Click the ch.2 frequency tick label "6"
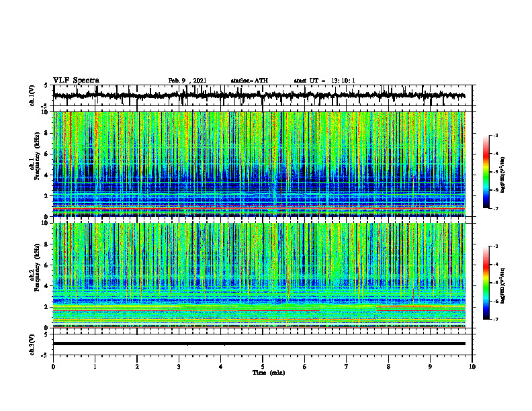Image resolution: width=532 pixels, height=411 pixels. (x=47, y=265)
